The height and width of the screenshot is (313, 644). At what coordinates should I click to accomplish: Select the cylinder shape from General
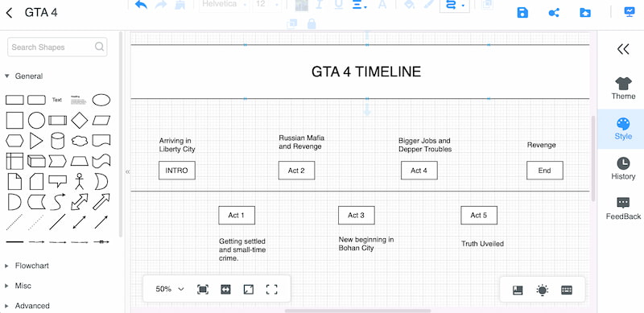[x=57, y=141]
